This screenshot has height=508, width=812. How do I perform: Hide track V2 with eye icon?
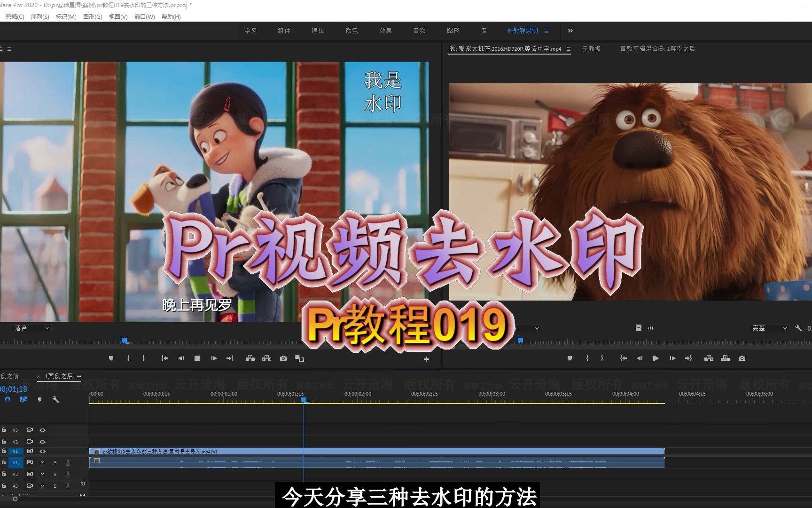point(42,442)
